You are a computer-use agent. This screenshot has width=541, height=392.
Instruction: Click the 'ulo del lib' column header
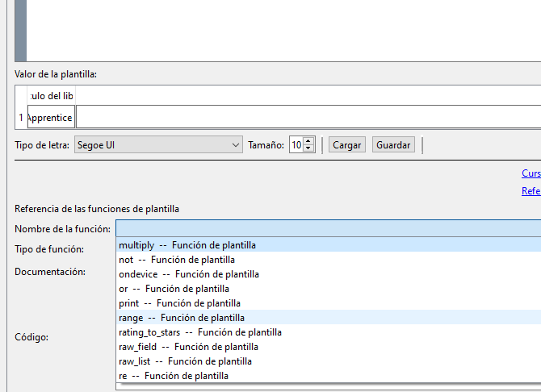pyautogui.click(x=51, y=95)
